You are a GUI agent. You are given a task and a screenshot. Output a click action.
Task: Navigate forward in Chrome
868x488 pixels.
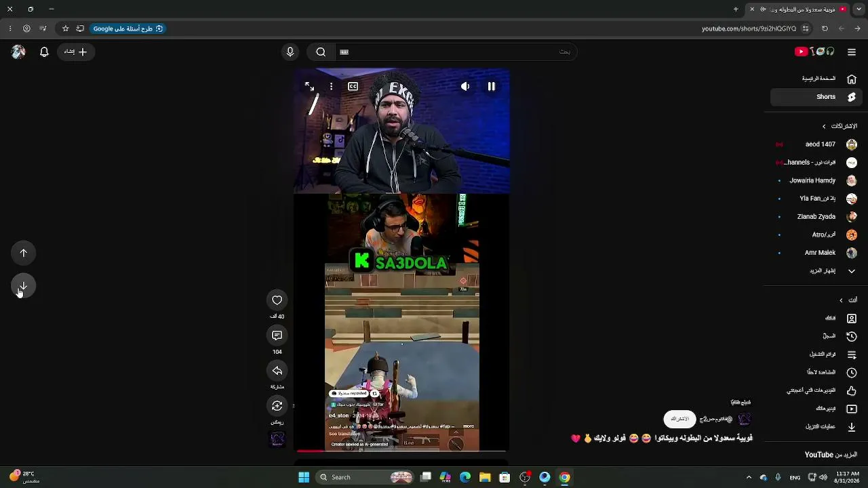[x=842, y=28]
